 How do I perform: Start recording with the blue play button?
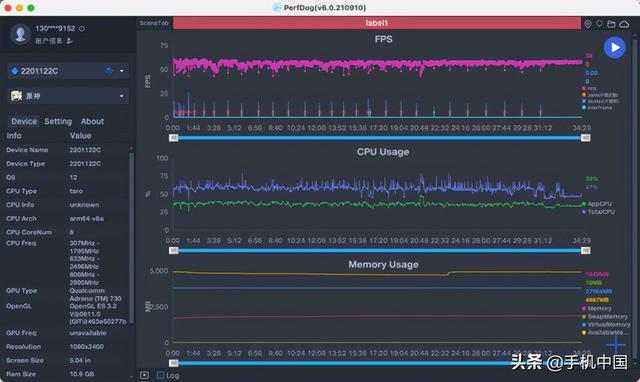point(614,48)
